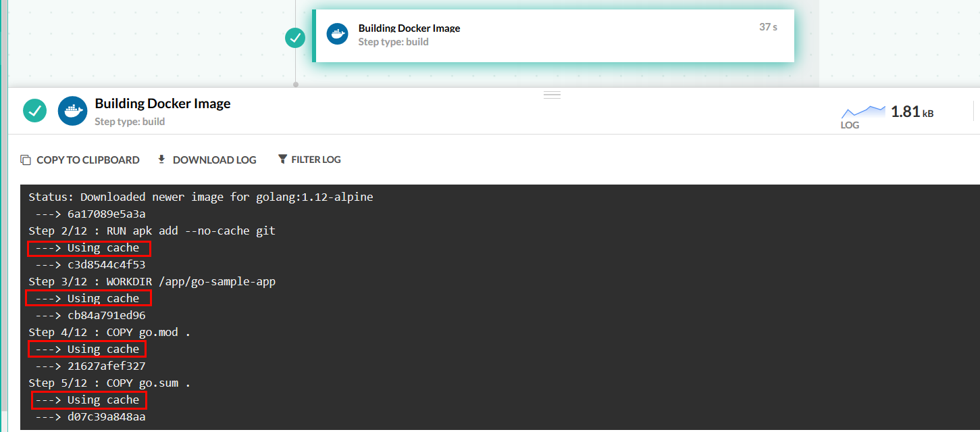Click the log size sparkline chart
Screen dimensions: 980x432
(863, 112)
